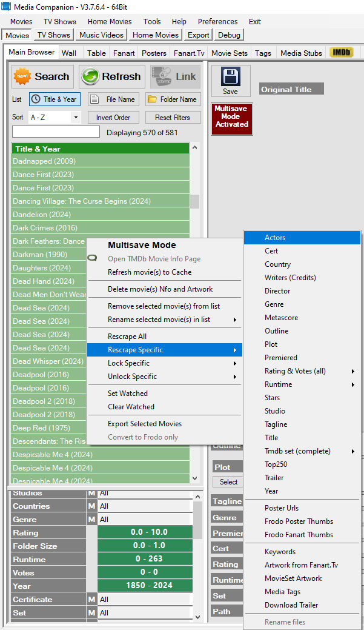Select Dadnapped (2009) in the list
Screen dimensions: 364x630
[x=101, y=161]
